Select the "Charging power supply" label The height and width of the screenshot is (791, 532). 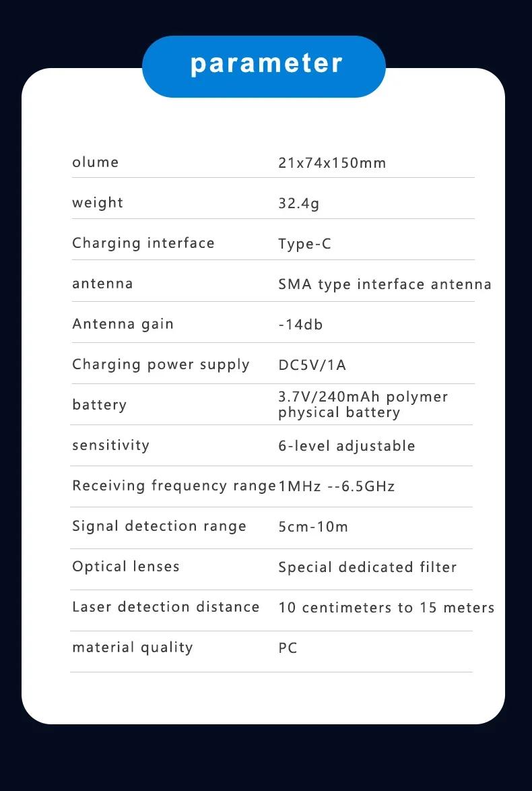[161, 365]
